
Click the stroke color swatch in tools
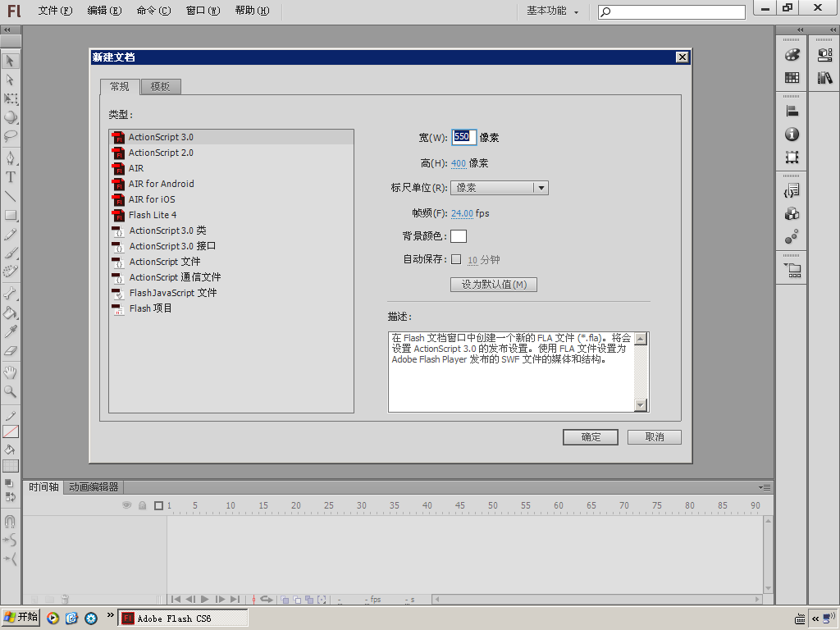(10, 431)
